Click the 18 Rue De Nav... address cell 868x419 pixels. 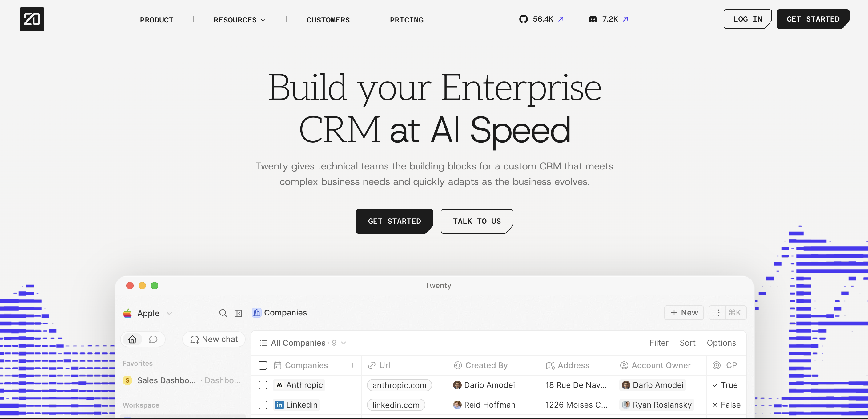[x=576, y=385]
